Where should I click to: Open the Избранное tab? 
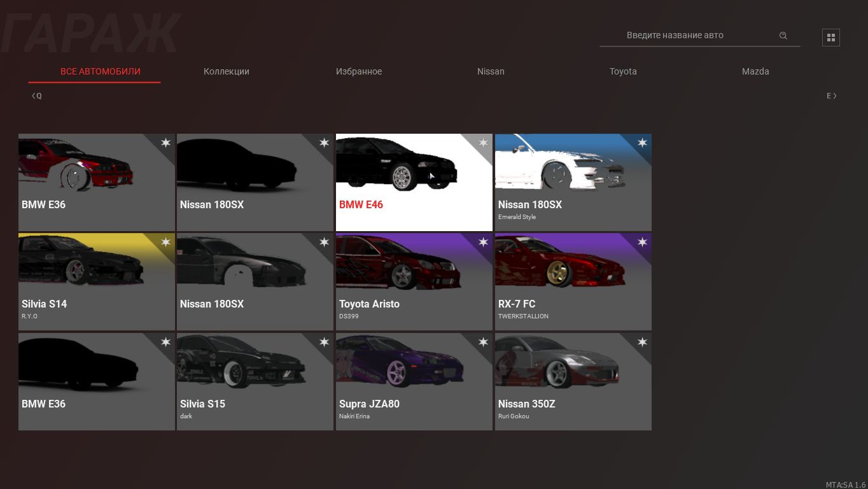(359, 71)
